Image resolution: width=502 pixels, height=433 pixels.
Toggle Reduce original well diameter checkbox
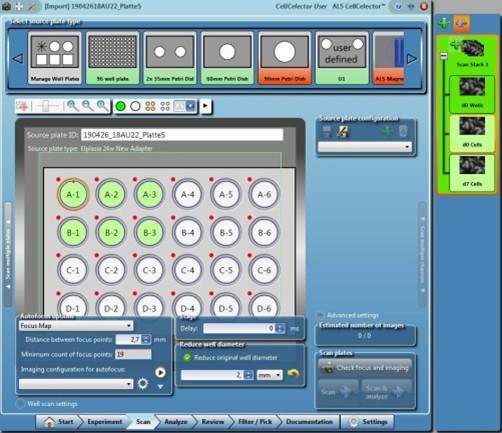tap(187, 358)
